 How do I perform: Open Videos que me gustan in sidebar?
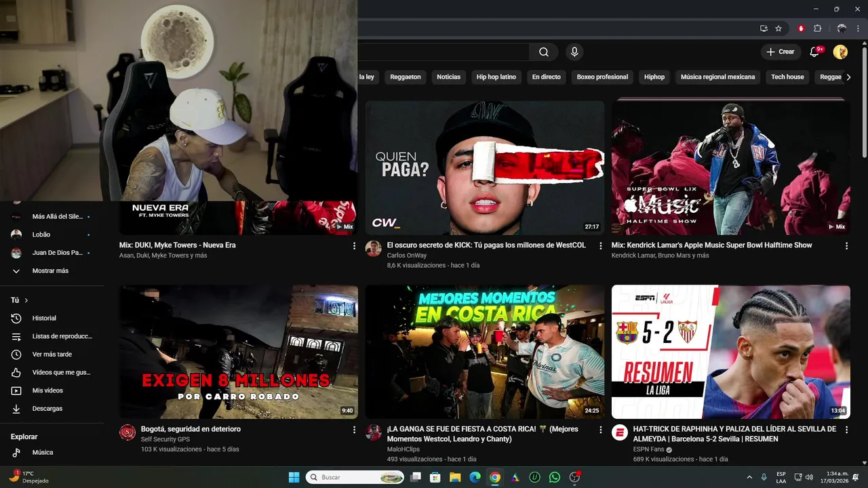(x=52, y=373)
